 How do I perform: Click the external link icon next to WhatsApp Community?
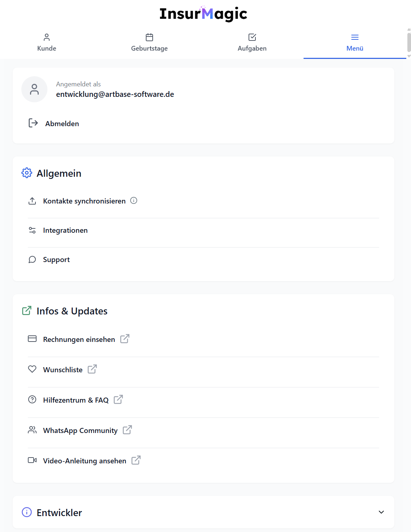point(127,430)
